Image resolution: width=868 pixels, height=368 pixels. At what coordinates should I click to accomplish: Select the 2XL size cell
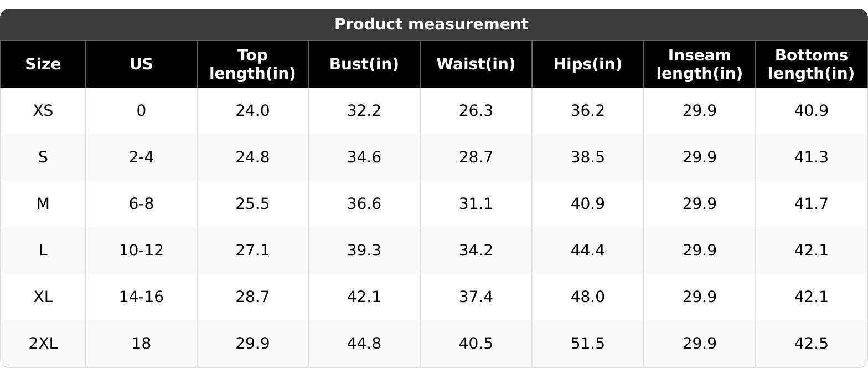tap(43, 344)
